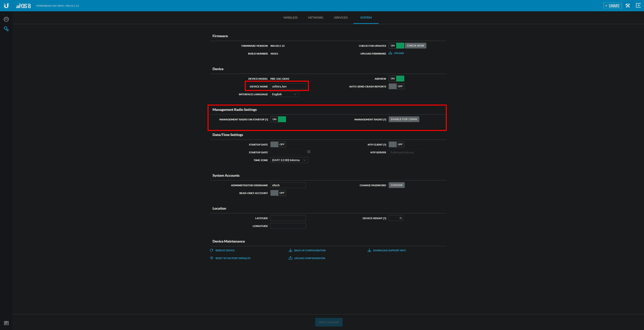Disable the airView toggle
Viewport: 644px width, 330px height.
pyautogui.click(x=396, y=79)
